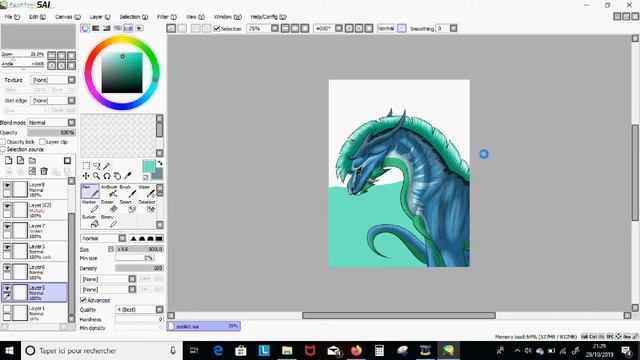This screenshot has height=360, width=640.
Task: Create a new linework layer
Action: [20, 160]
